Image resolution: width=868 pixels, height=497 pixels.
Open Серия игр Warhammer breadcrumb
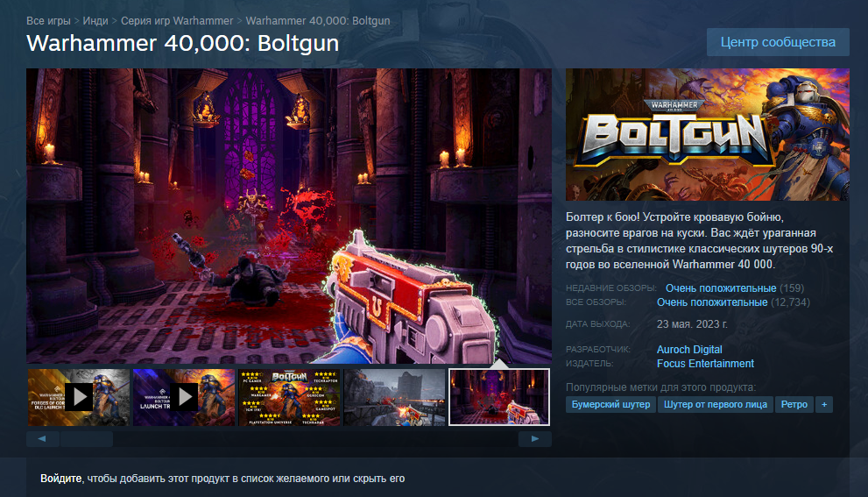[x=177, y=21]
